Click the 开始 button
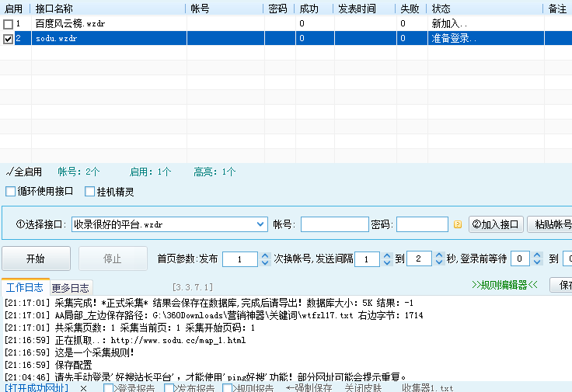Screen dimensions: 572x392 click(36, 258)
